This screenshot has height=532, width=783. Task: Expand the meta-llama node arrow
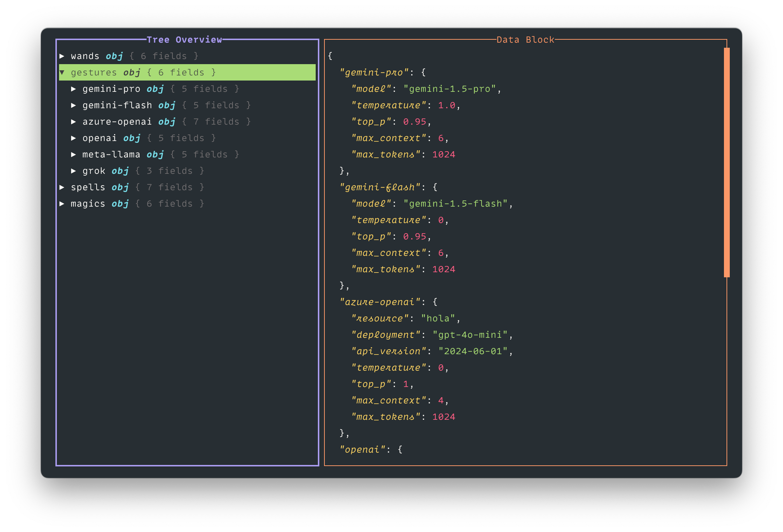coord(74,154)
